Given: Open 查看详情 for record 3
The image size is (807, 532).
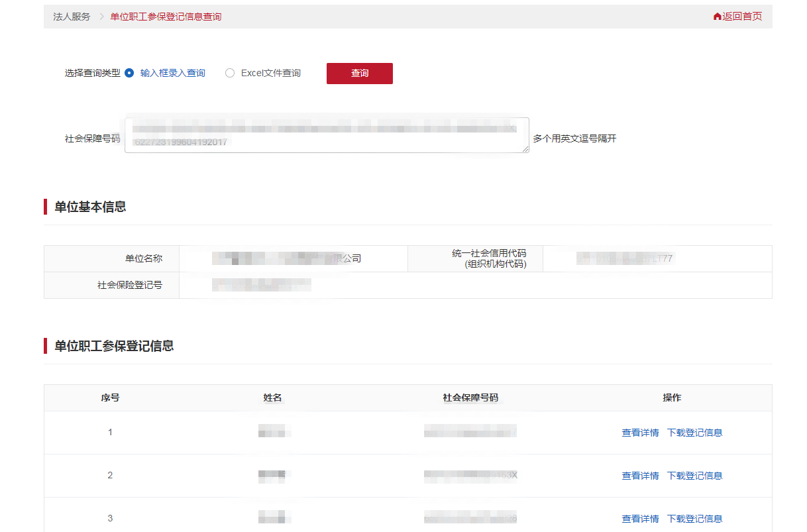Looking at the screenshot, I should [x=640, y=518].
